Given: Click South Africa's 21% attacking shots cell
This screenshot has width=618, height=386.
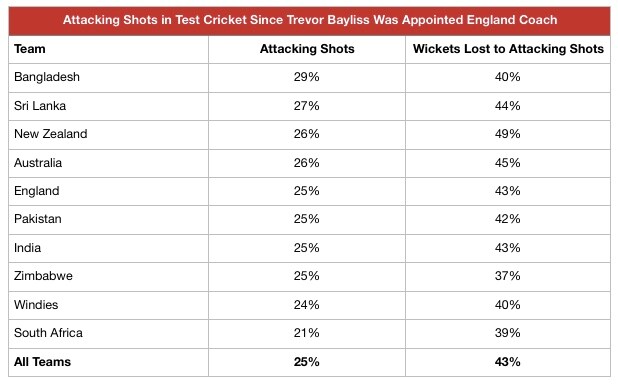Looking at the screenshot, I should pyautogui.click(x=307, y=334).
